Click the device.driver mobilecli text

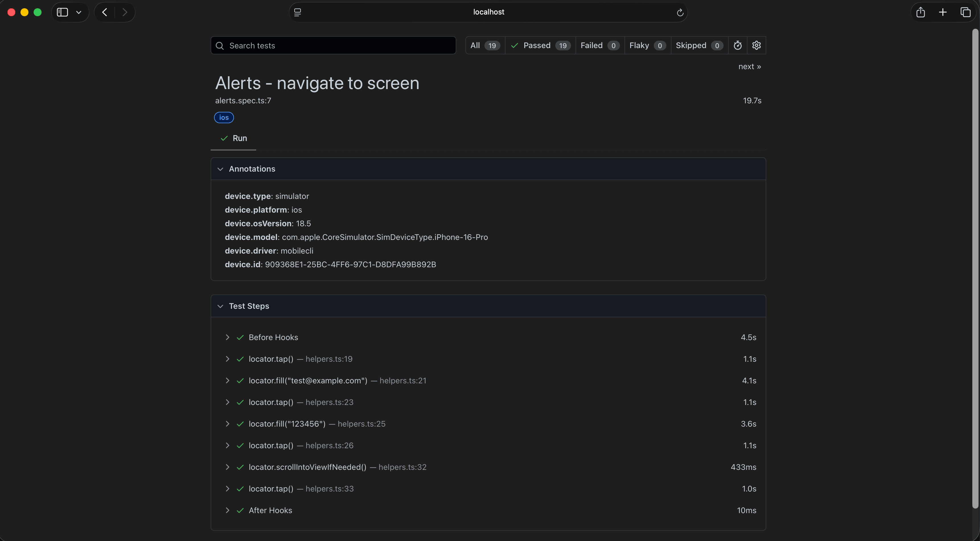[x=269, y=251]
